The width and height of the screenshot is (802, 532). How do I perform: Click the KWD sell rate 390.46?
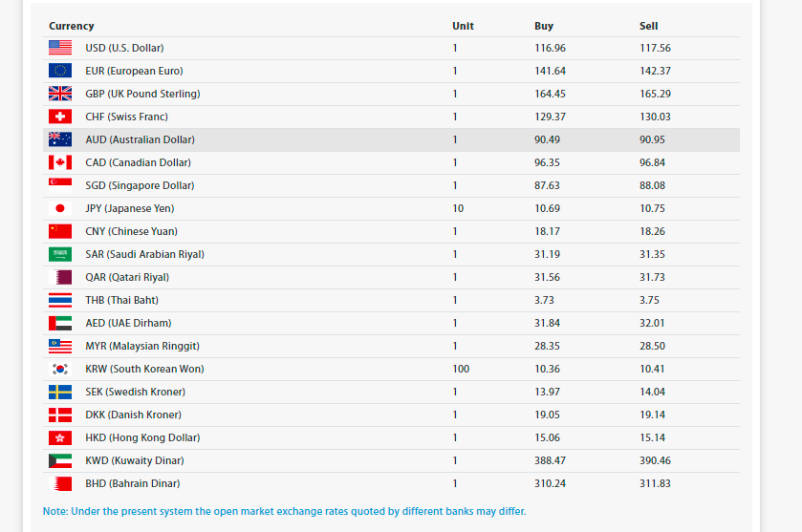[655, 460]
